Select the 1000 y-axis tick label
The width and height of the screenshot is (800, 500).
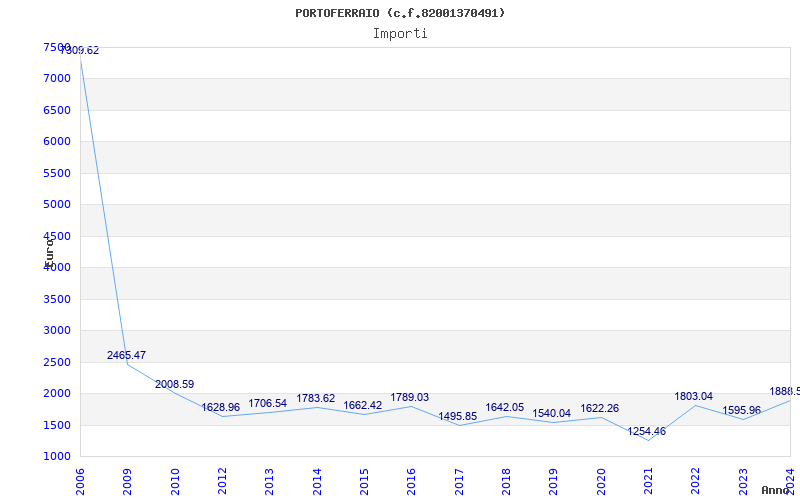coord(57,457)
